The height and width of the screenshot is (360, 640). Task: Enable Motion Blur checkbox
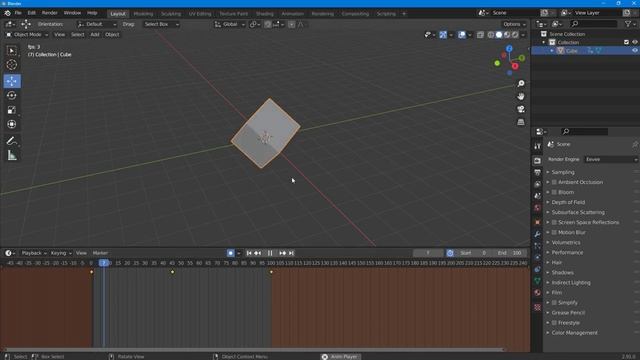[554, 232]
